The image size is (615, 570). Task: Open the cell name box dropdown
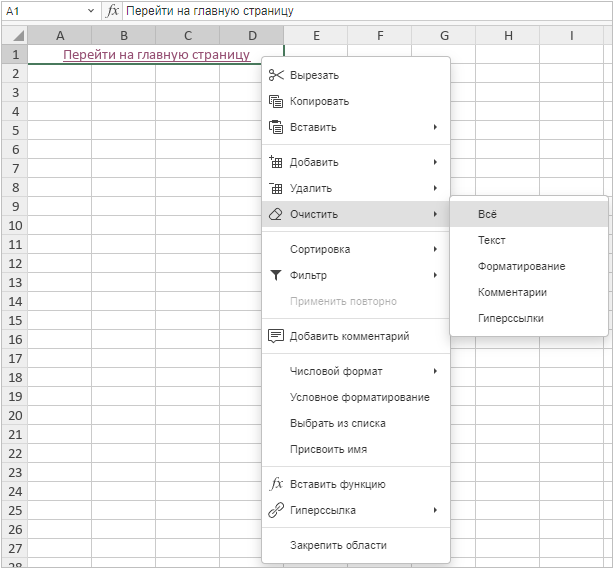[x=90, y=10]
